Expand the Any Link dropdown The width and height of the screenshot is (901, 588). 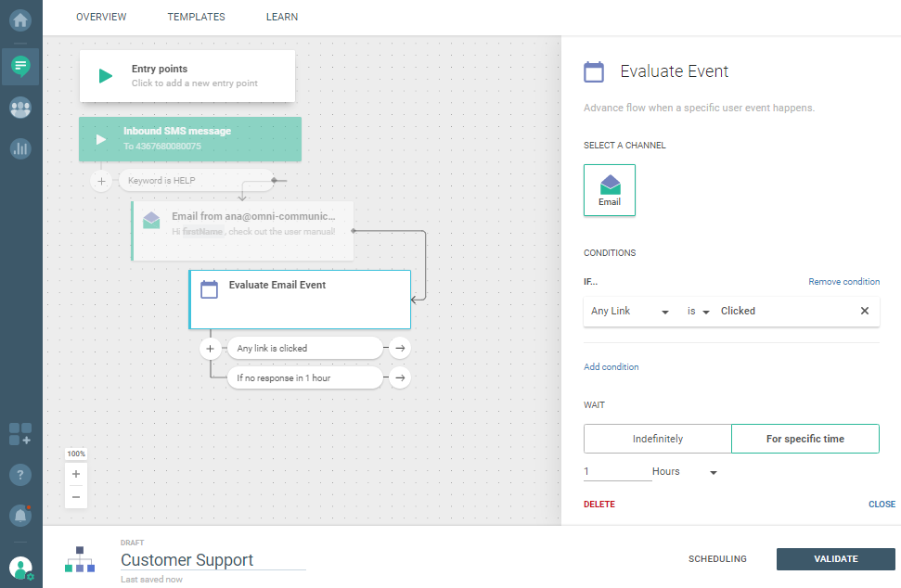[630, 312]
